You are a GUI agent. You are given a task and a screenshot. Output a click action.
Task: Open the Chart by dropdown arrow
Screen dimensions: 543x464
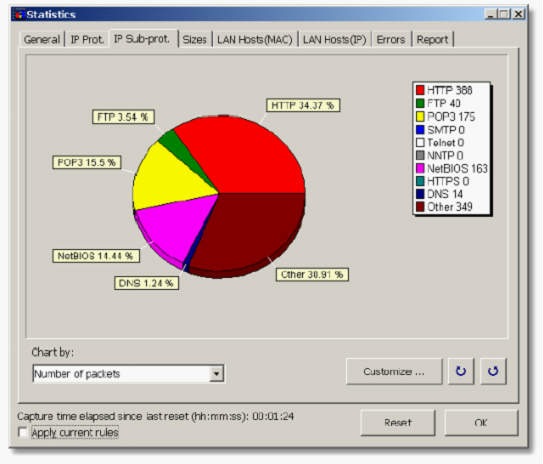point(216,374)
